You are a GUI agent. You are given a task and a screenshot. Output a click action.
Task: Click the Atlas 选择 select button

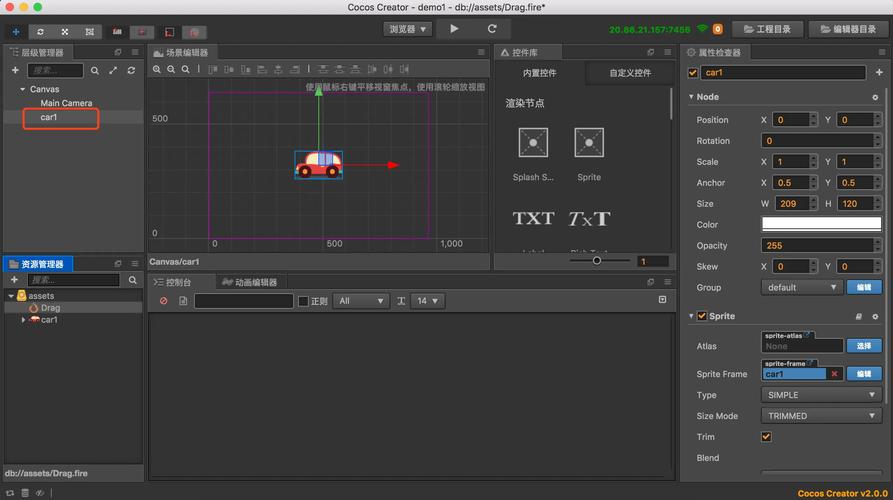coord(864,346)
